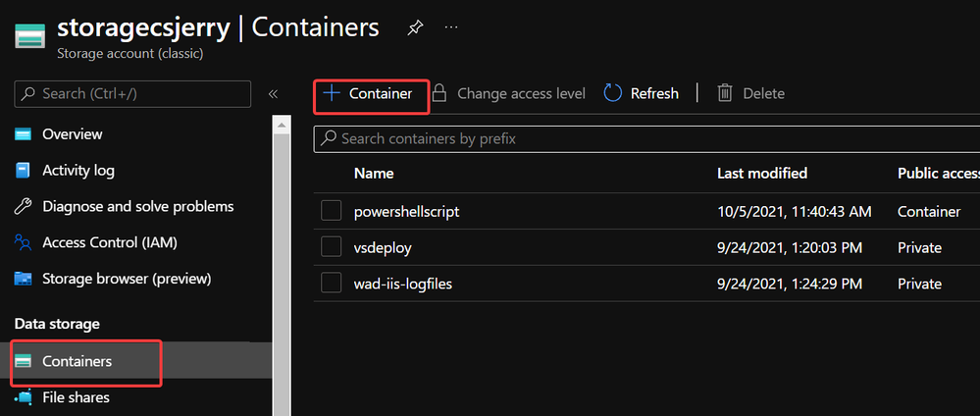Click the sidebar Search (Ctrl+/) box
The height and width of the screenshot is (416, 980).
click(x=132, y=94)
